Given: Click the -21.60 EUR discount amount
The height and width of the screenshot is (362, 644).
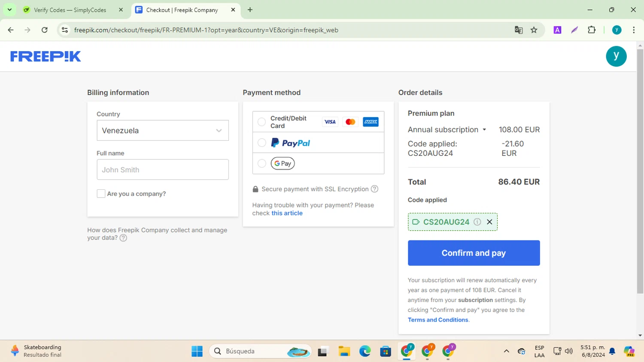Looking at the screenshot, I should pos(513,149).
